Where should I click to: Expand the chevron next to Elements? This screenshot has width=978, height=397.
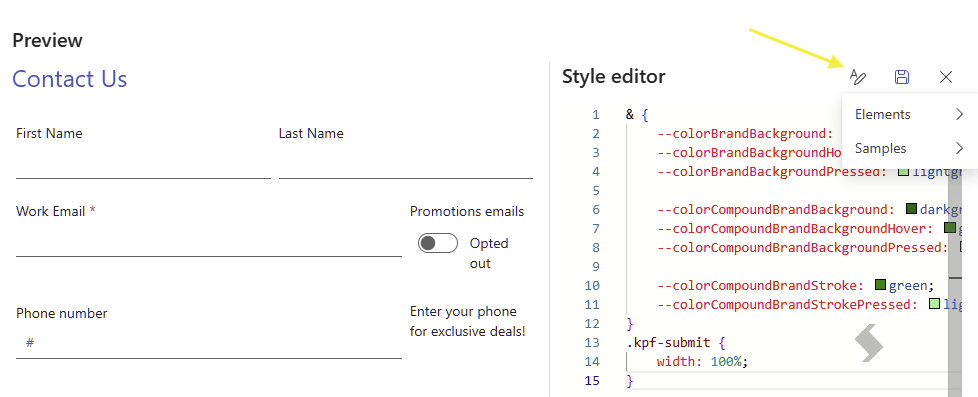click(959, 114)
